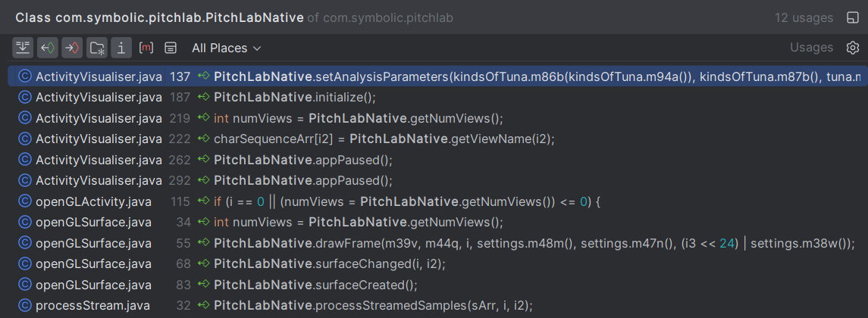Toggle the show write access filter
The width and height of the screenshot is (868, 318).
pos(72,48)
